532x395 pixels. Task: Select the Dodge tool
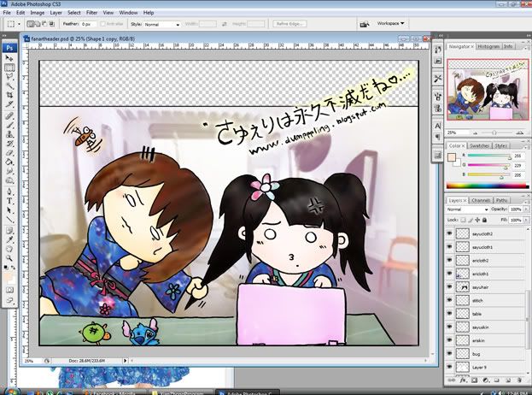9,180
